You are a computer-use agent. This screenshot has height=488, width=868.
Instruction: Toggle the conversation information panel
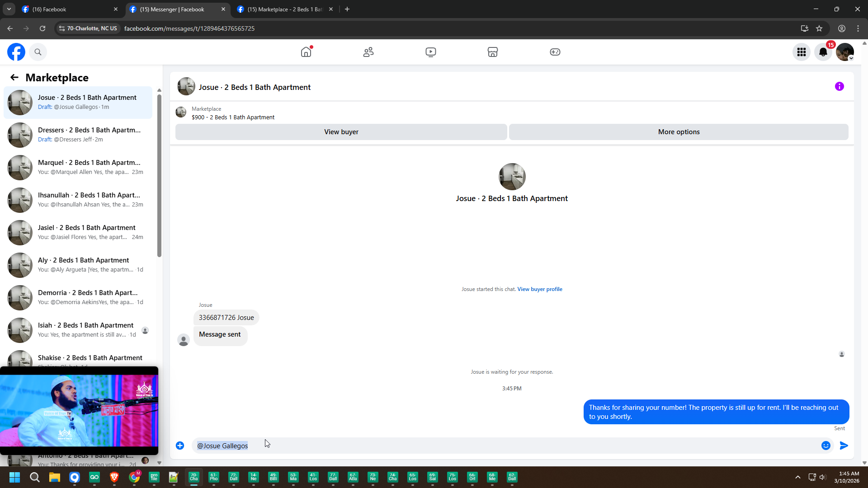[839, 86]
